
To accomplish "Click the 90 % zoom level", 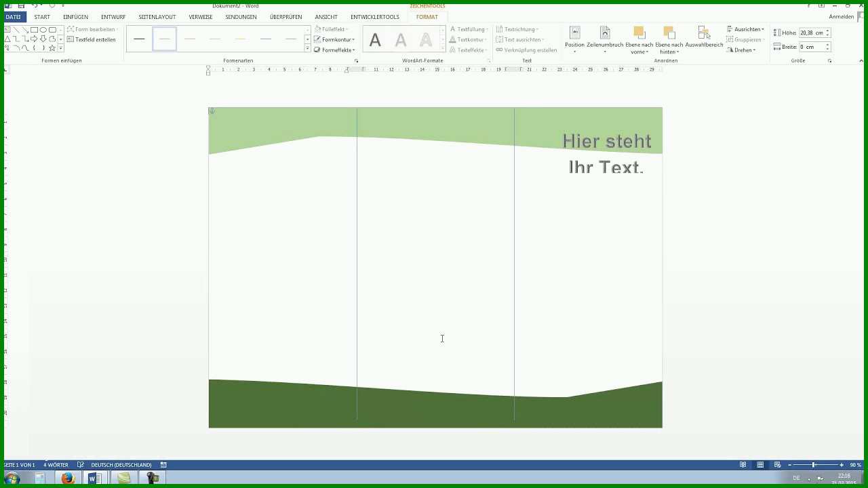I will [x=855, y=465].
